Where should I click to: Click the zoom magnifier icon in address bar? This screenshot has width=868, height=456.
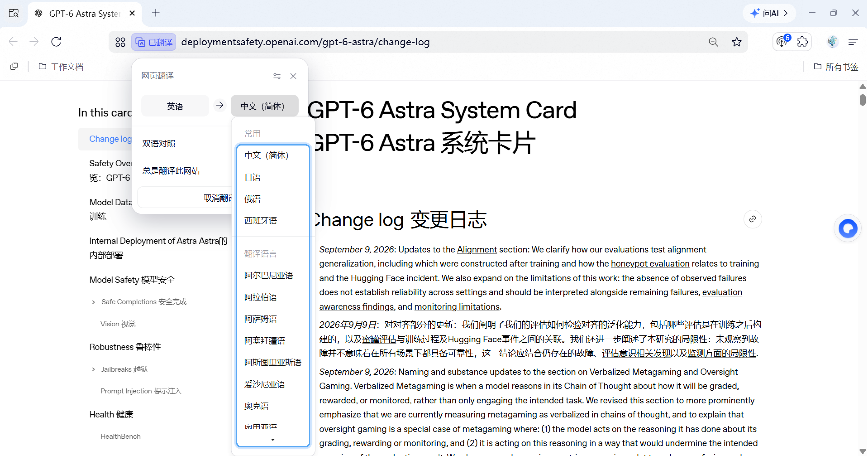click(x=713, y=42)
